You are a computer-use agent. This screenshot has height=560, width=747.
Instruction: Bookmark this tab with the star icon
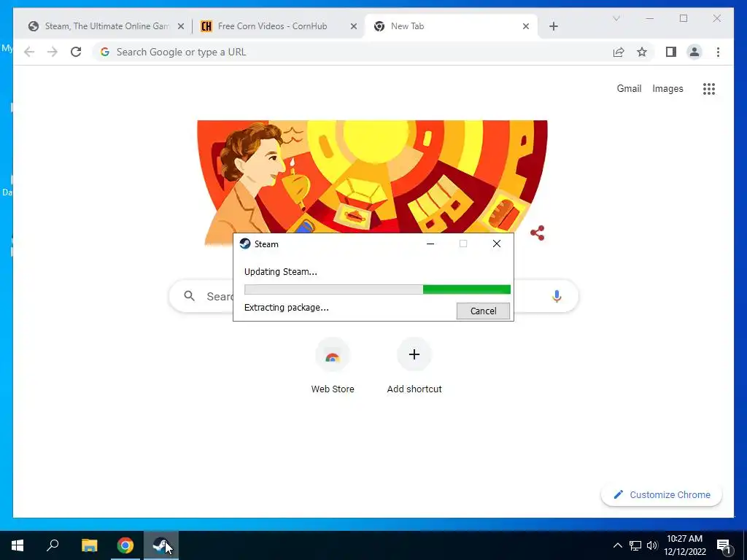[642, 52]
